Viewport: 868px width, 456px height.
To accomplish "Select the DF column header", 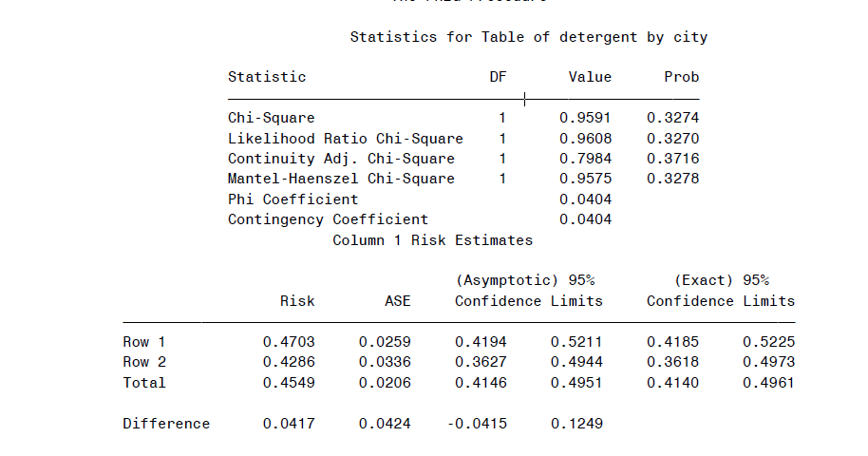I will click(x=498, y=77).
